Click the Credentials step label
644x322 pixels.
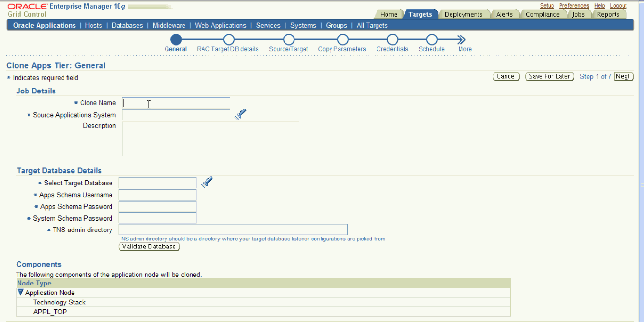392,49
